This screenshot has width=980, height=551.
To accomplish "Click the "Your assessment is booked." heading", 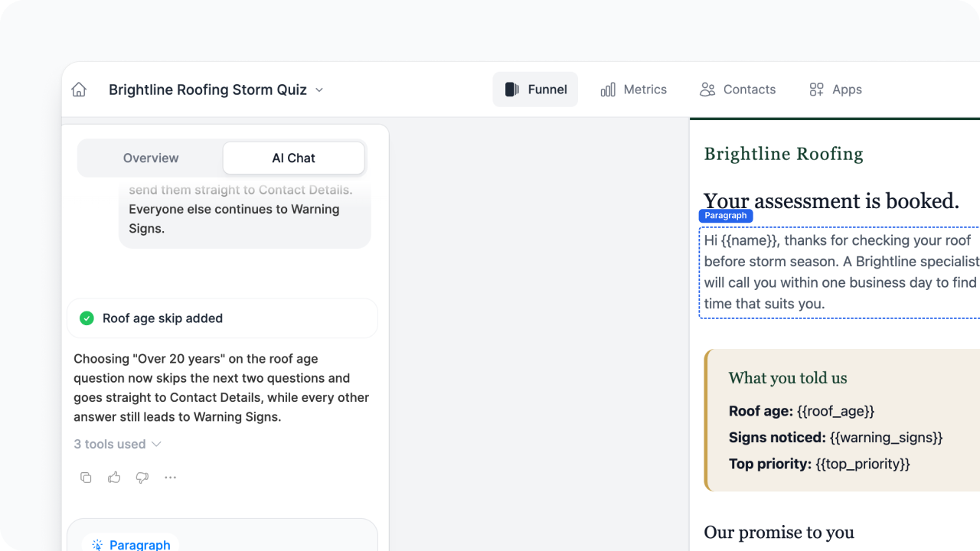I will 831,201.
